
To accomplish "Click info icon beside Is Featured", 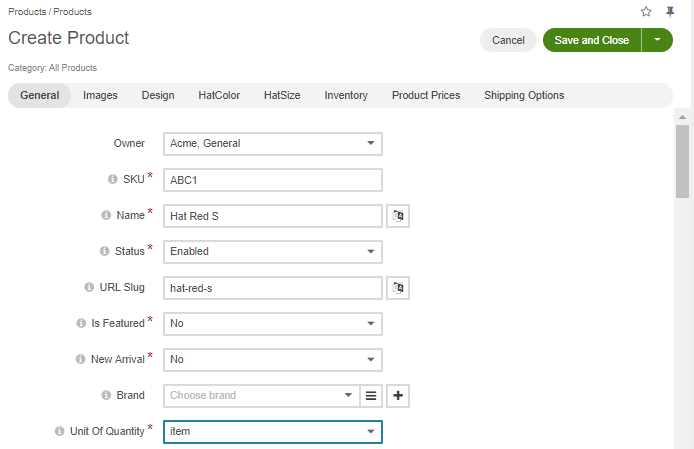I will 82,323.
